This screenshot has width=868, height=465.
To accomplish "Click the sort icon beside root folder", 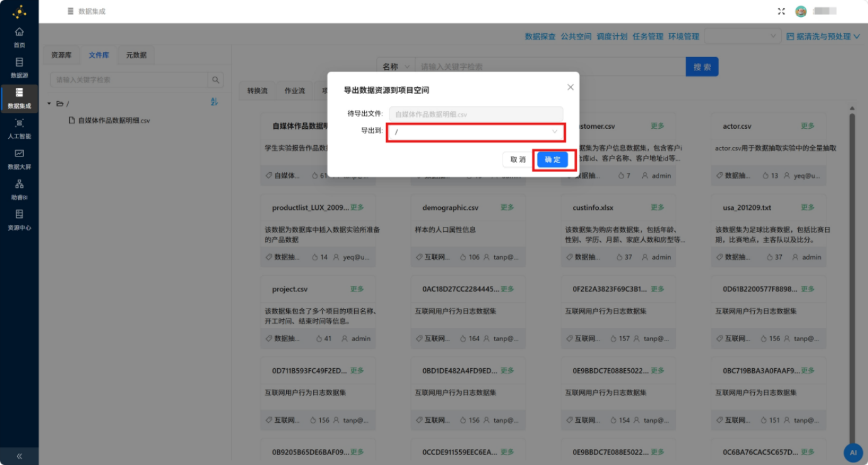I will pos(214,102).
